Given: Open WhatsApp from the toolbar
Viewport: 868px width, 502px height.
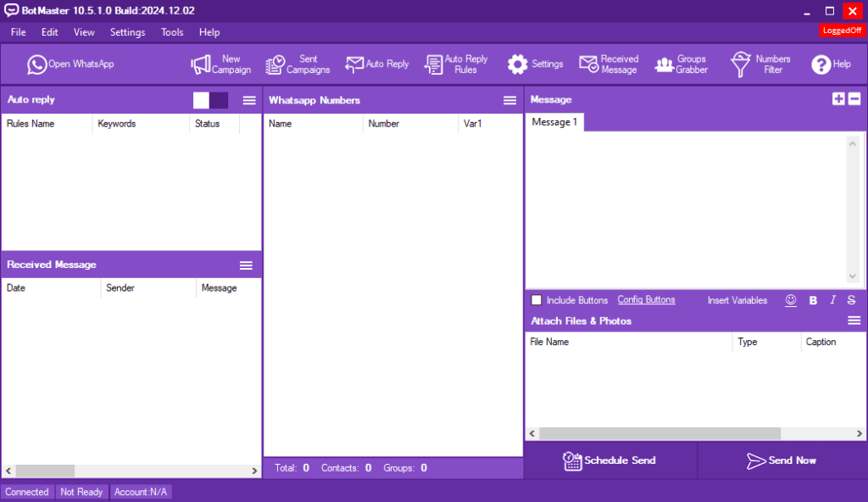Looking at the screenshot, I should click(x=70, y=64).
